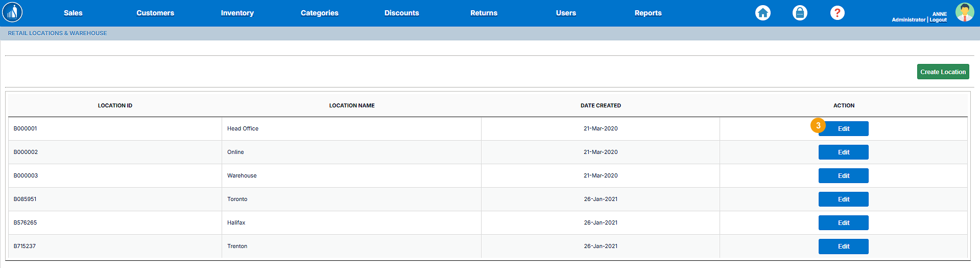
Task: Open the Discounts menu
Action: pyautogui.click(x=401, y=13)
